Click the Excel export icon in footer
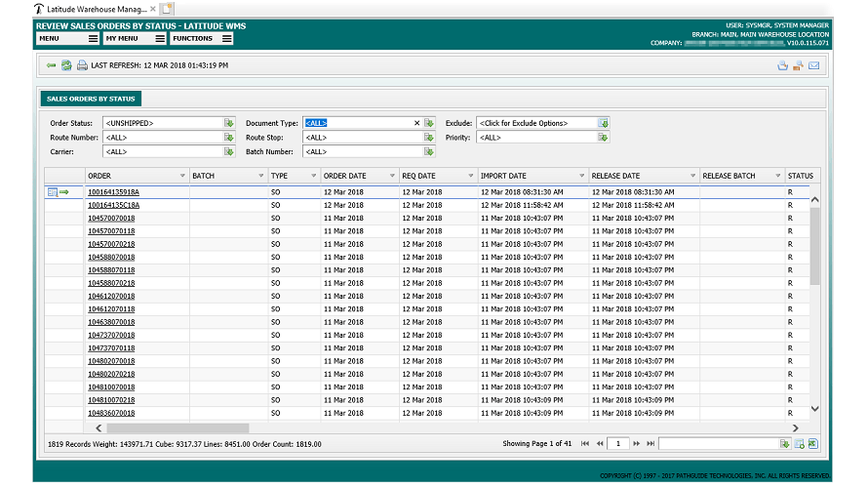Image resolution: width=868 pixels, height=488 pixels. tap(812, 444)
